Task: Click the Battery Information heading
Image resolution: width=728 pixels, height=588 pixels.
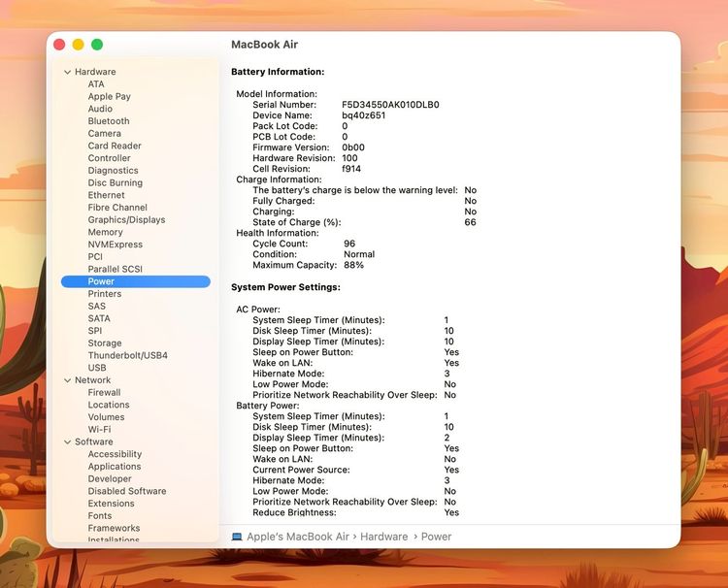Action: pos(278,72)
